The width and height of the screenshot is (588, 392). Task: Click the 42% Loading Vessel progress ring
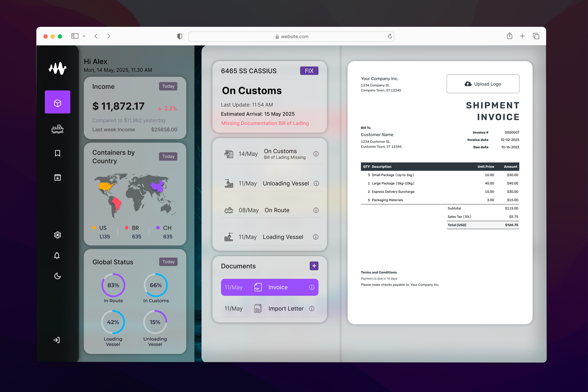coord(113,322)
